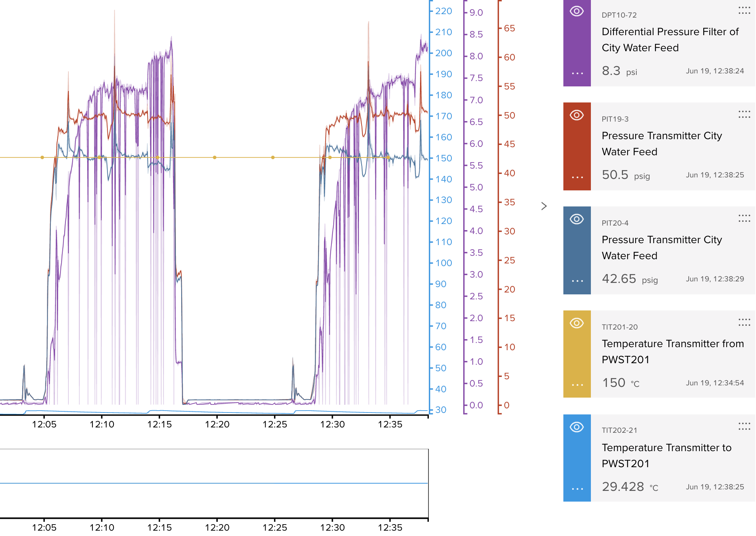Viewport: 756px width, 536px height.
Task: Click the yellow data point near 12:25
Action: (273, 158)
